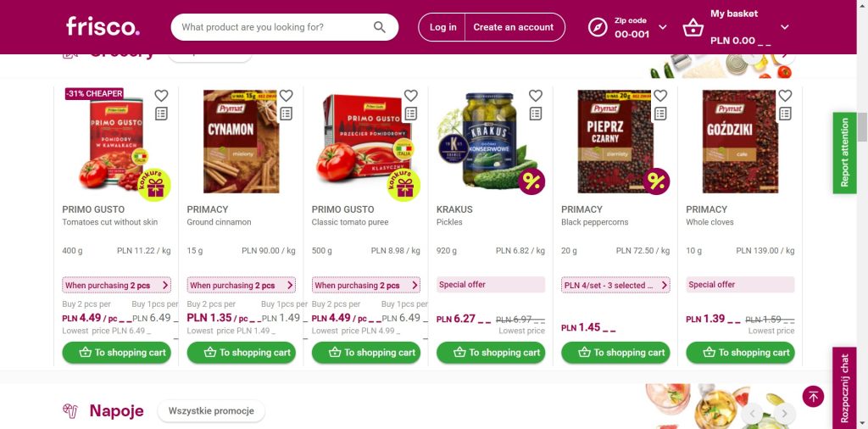868x429 pixels.
Task: Expand the Zip code dropdown
Action: [663, 27]
